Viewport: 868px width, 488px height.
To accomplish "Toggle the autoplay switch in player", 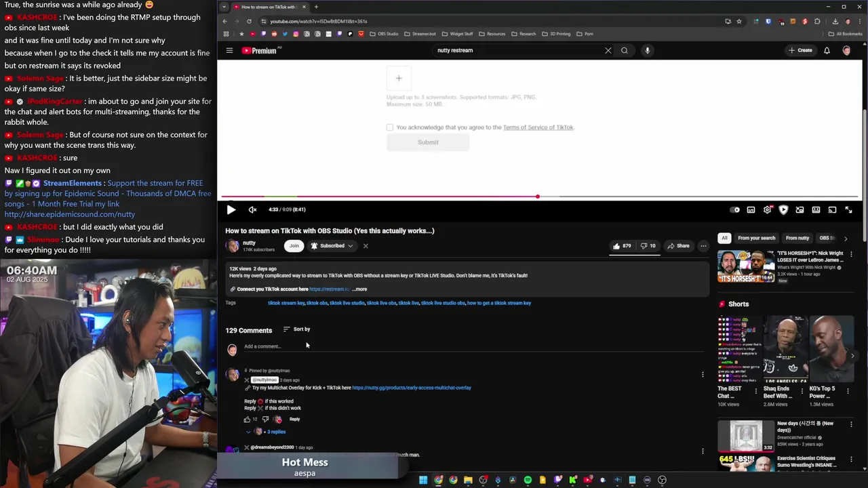I will pyautogui.click(x=734, y=210).
